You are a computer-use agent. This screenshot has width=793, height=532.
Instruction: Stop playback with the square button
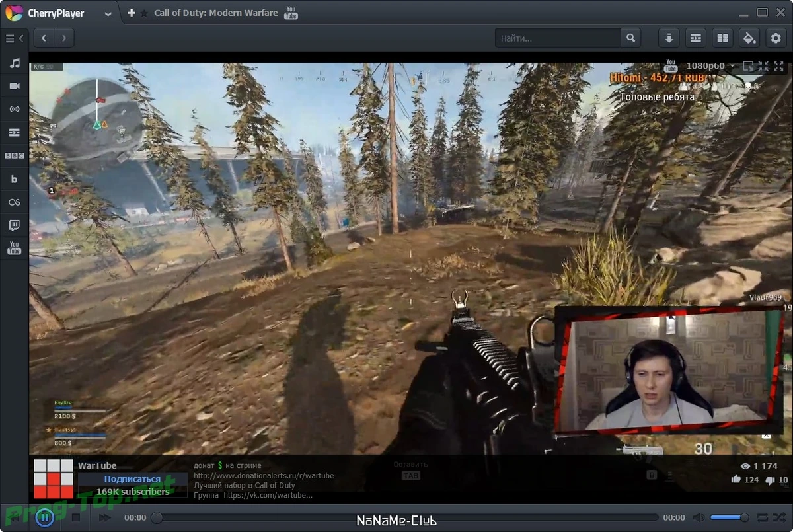pos(75,518)
